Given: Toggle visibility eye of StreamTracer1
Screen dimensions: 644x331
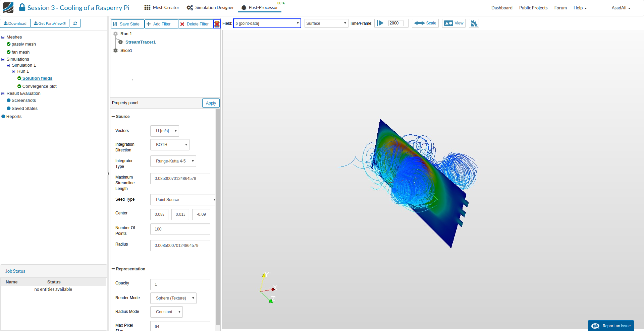Looking at the screenshot, I should (x=120, y=42).
